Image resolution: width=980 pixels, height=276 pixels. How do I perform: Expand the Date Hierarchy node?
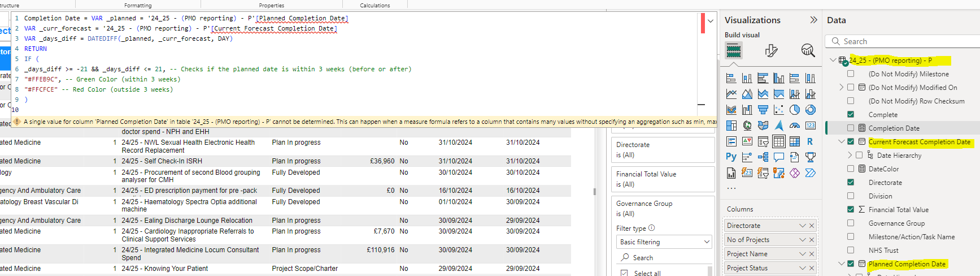850,155
